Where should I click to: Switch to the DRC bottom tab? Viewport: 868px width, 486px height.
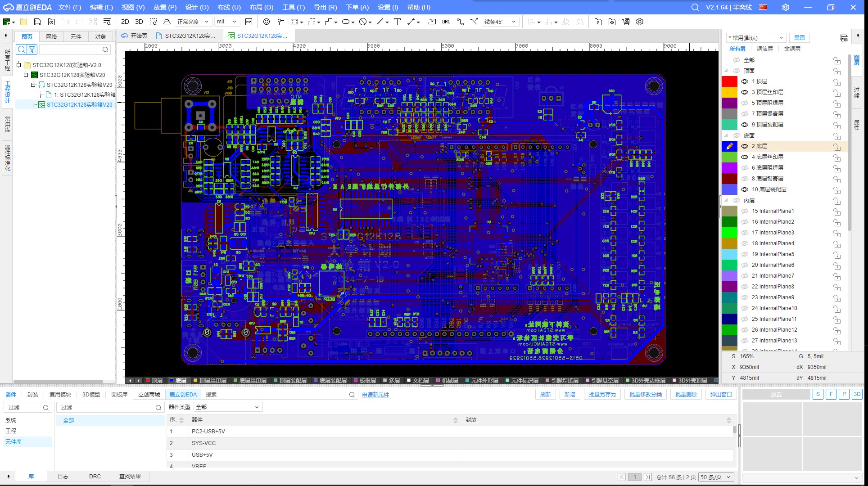pyautogui.click(x=95, y=476)
